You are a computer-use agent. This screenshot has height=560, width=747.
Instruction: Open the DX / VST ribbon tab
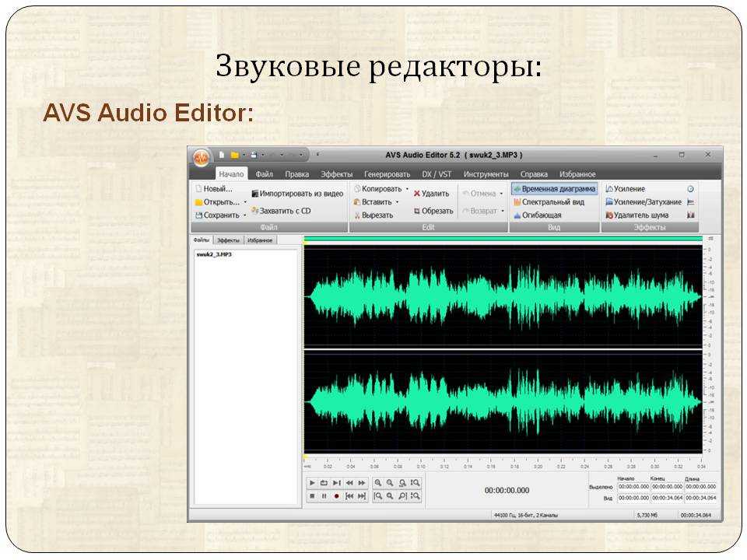click(437, 173)
